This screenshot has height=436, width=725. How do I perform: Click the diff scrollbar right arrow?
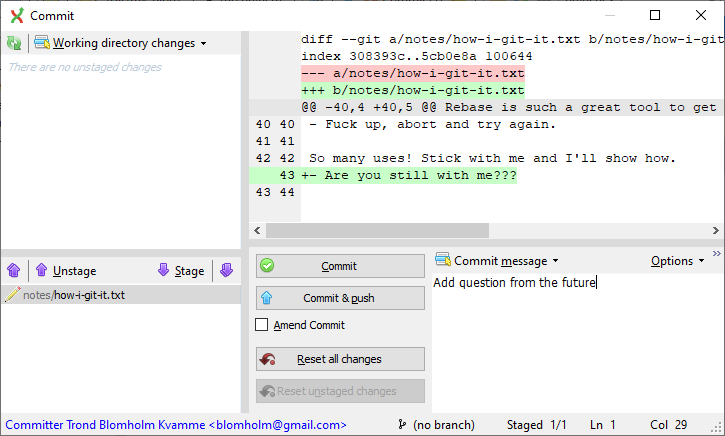tap(716, 230)
